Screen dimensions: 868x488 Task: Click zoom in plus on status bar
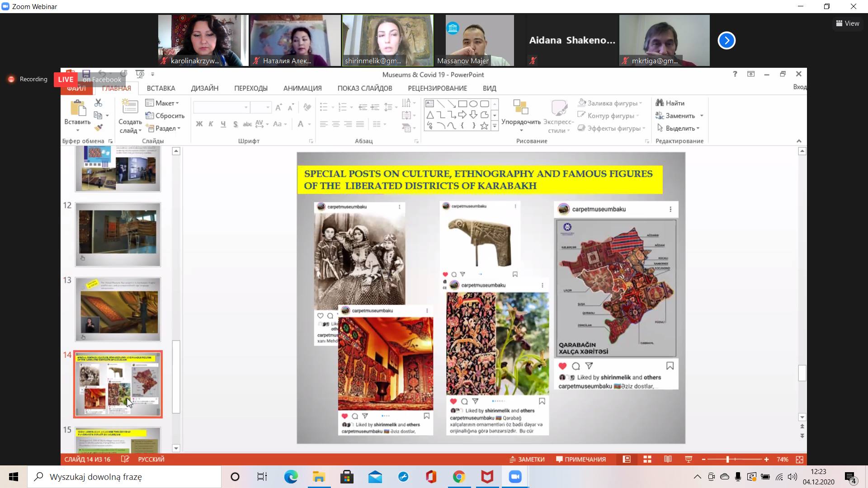coord(766,459)
